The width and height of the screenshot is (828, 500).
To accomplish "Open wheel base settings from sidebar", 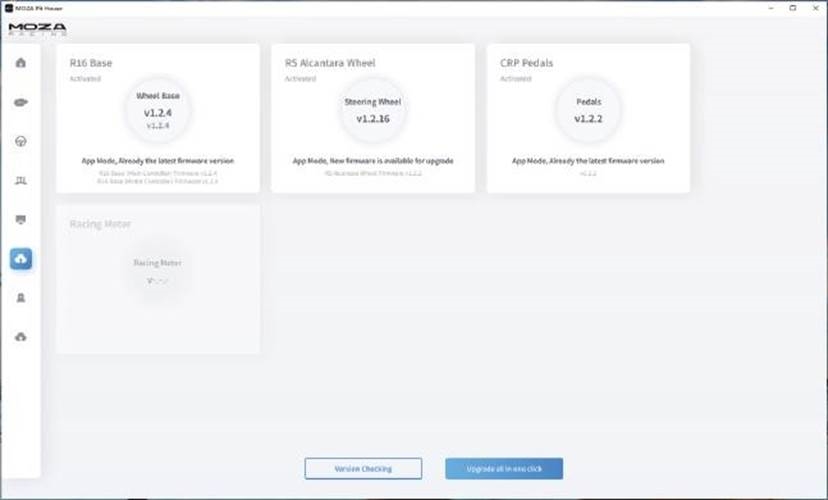I will coord(21,102).
